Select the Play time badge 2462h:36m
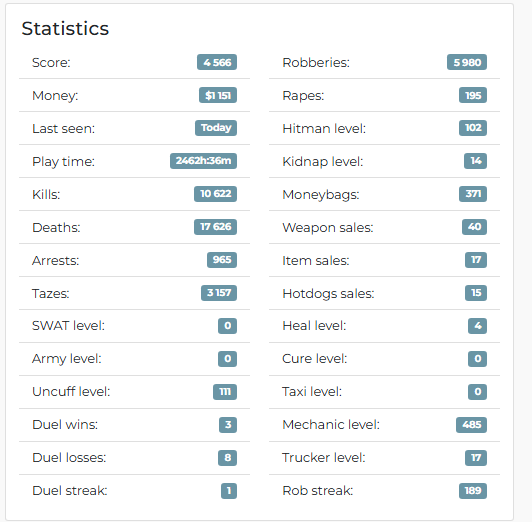Screen dimensions: 532x522 (x=203, y=161)
